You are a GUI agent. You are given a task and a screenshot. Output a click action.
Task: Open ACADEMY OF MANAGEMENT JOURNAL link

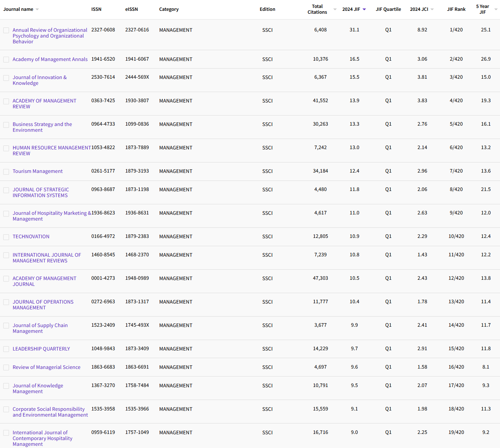pyautogui.click(x=44, y=281)
